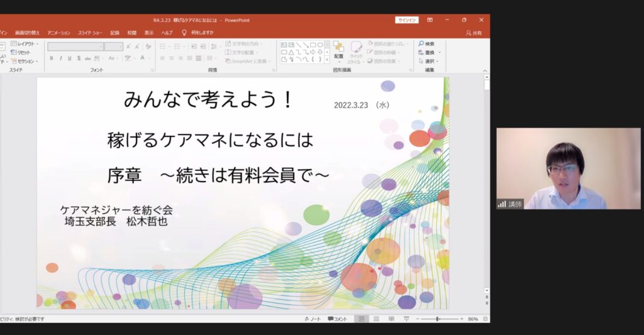Expand the レイアウト (Layout) dropdown
This screenshot has width=644, height=335.
pos(25,44)
